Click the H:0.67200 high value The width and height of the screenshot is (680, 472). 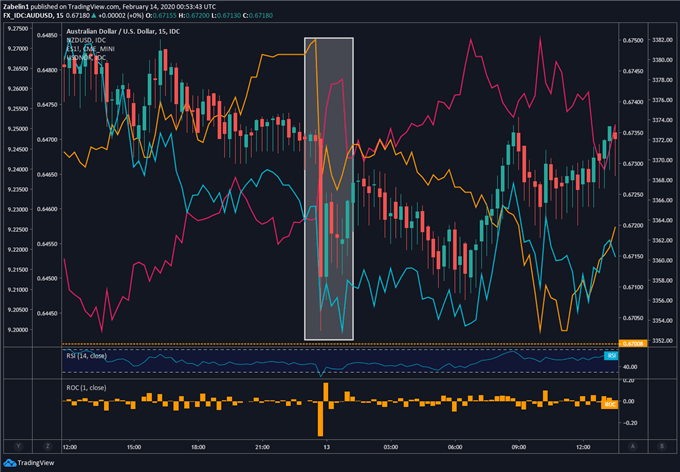tap(194, 16)
